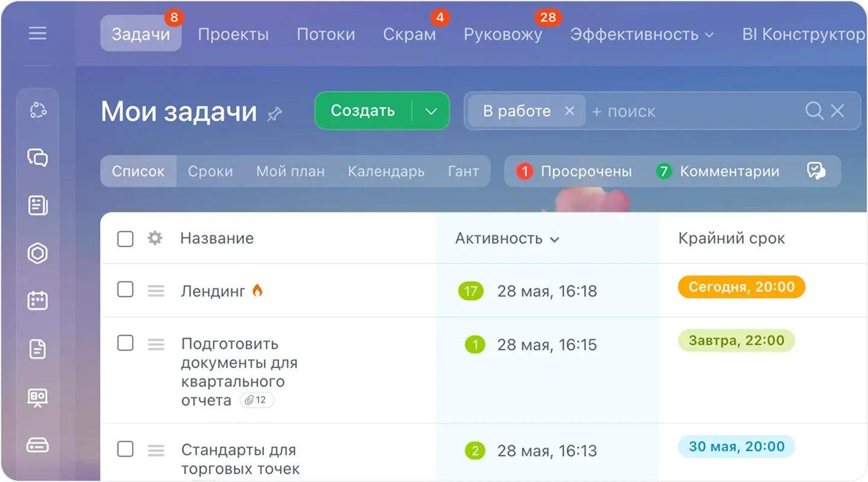This screenshot has width=868, height=482.
Task: Switch to the Скрам tab
Action: (x=409, y=34)
